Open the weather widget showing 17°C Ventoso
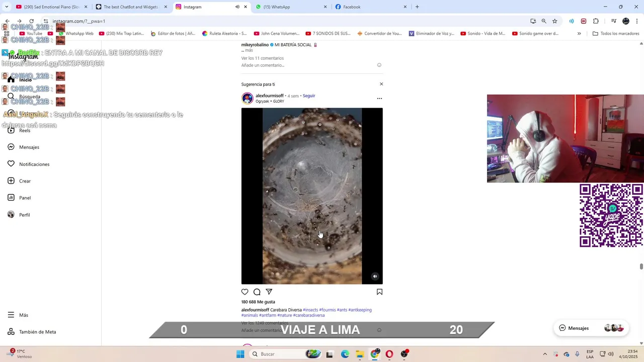 point(20,354)
